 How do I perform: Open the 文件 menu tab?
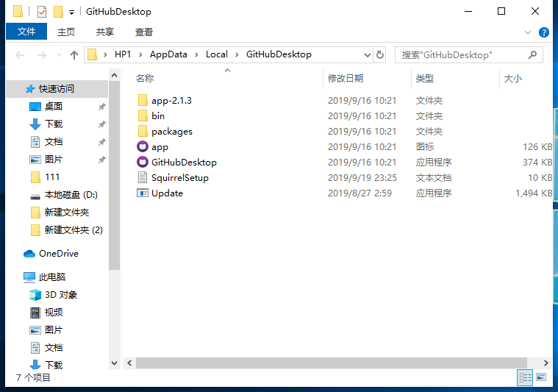[x=26, y=32]
